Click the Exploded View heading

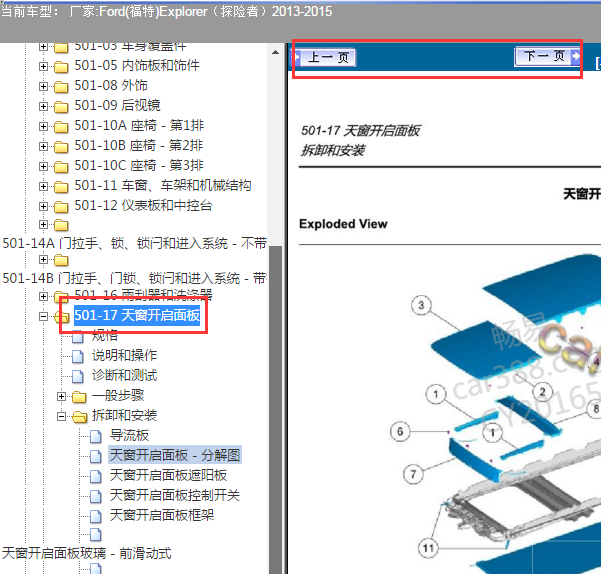(x=343, y=224)
